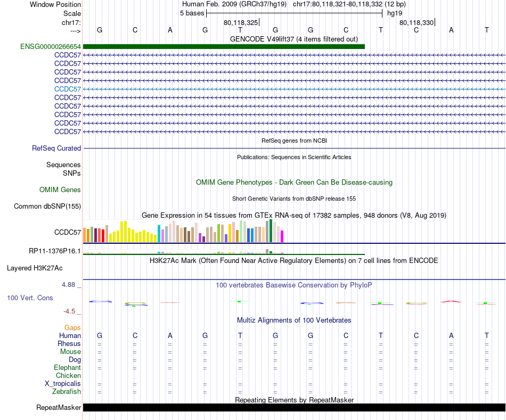The image size is (506, 420).
Task: Select the Chicken alignment row label
Action: [x=68, y=375]
